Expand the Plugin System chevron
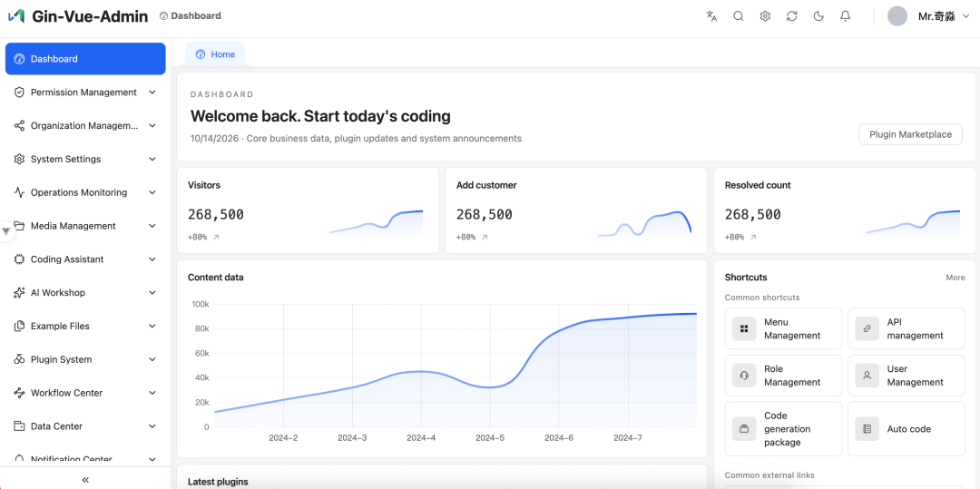This screenshot has width=980, height=489. click(152, 360)
